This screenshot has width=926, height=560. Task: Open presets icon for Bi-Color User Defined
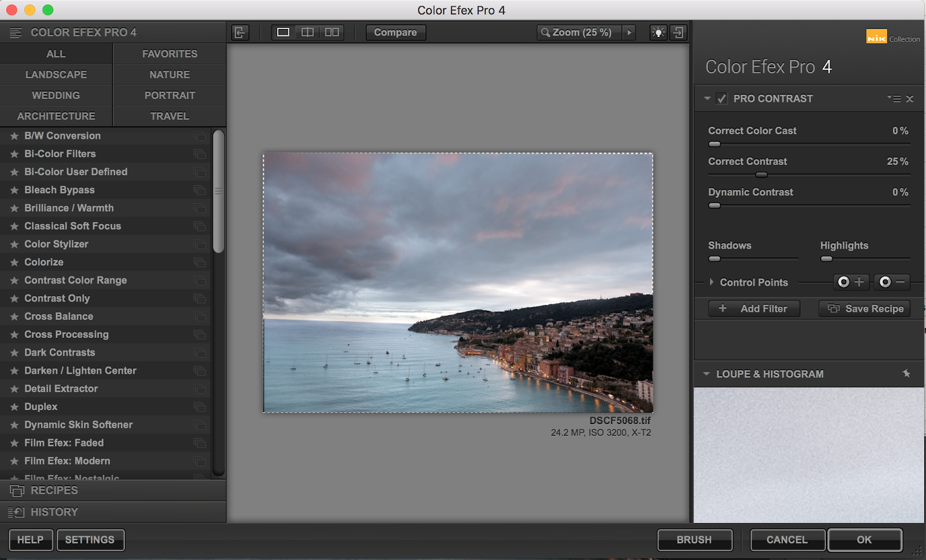click(x=200, y=172)
